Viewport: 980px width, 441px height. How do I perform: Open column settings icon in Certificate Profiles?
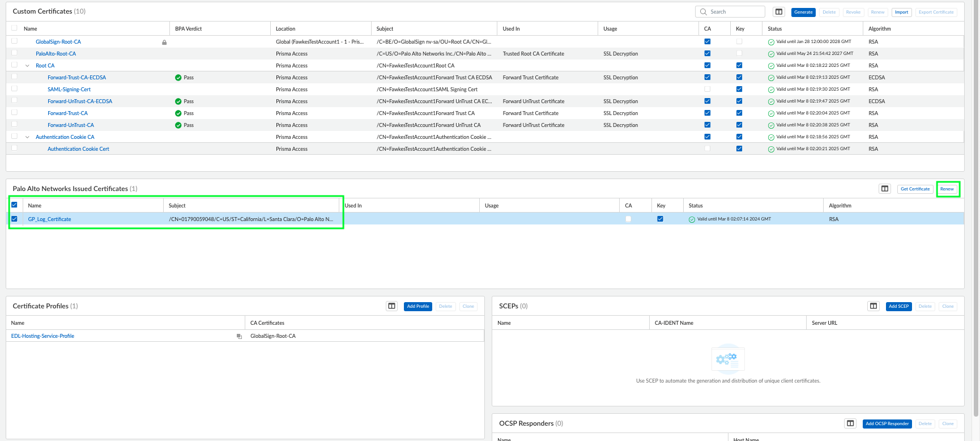[391, 306]
